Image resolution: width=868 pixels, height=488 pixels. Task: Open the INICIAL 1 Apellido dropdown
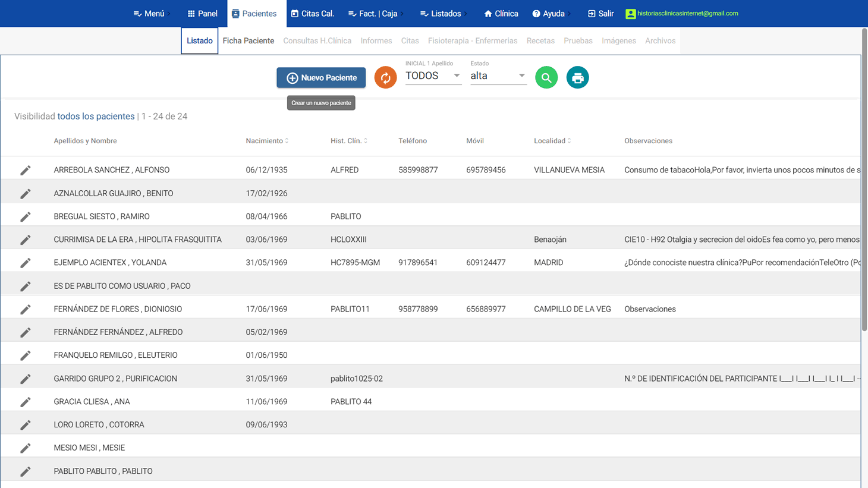point(433,76)
